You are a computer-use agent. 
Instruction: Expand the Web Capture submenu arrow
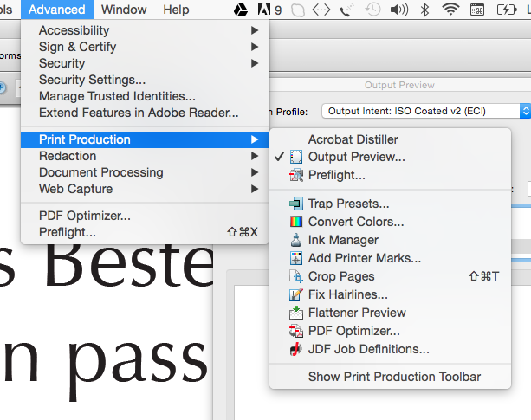pyautogui.click(x=255, y=189)
